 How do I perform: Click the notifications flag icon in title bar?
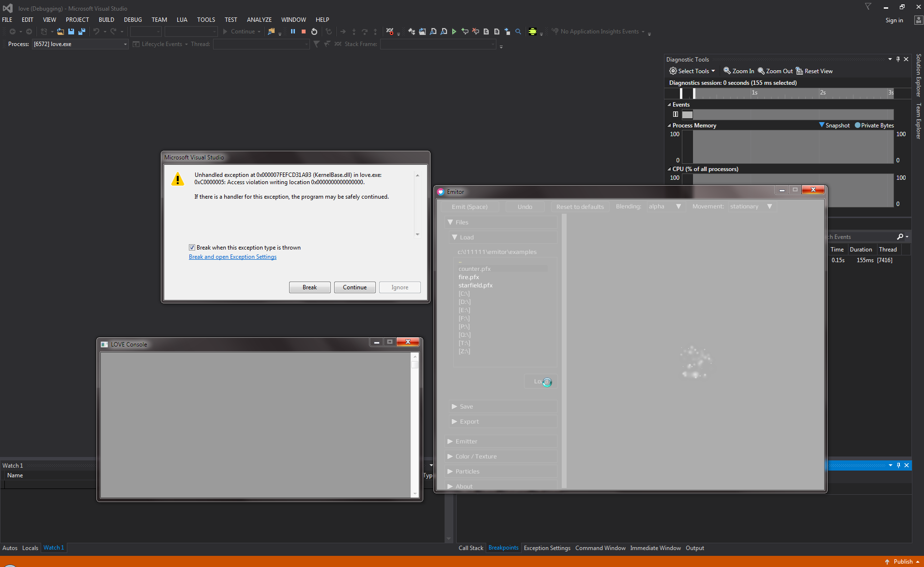868,6
